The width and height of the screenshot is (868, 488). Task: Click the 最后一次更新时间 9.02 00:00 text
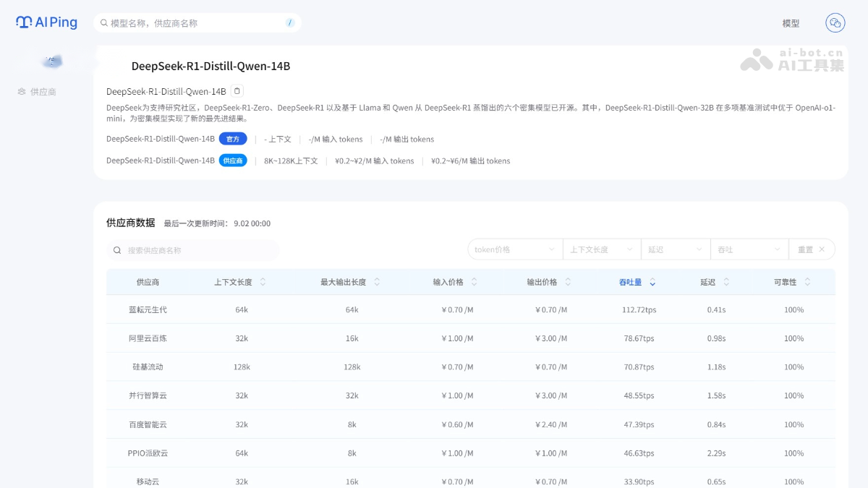[217, 223]
